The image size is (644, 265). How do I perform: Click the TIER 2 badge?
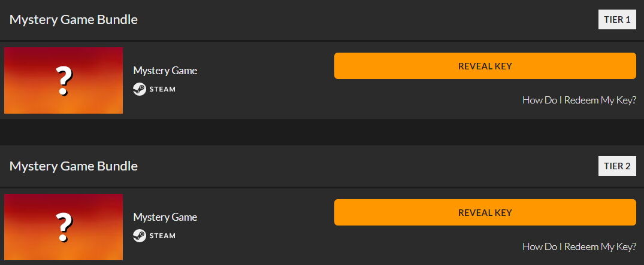(x=617, y=166)
